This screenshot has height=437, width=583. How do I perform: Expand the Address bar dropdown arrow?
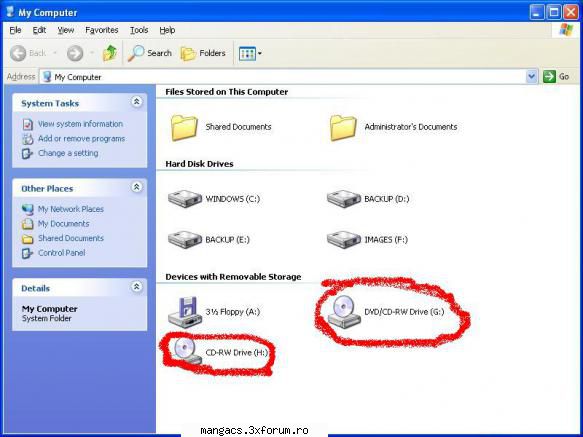point(532,77)
